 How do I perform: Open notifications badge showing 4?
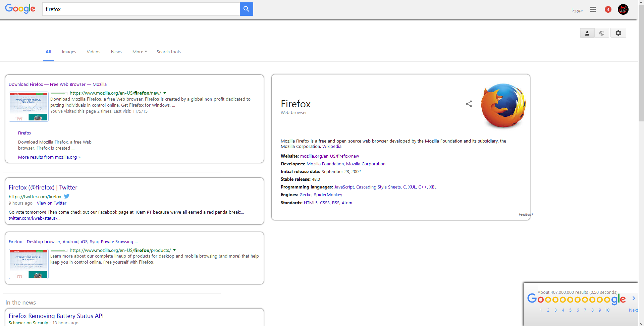coord(608,9)
